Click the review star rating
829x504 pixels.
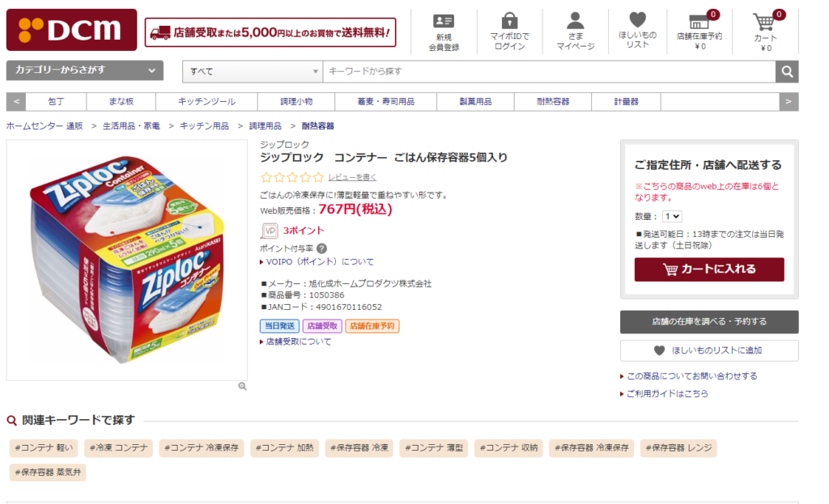(291, 177)
